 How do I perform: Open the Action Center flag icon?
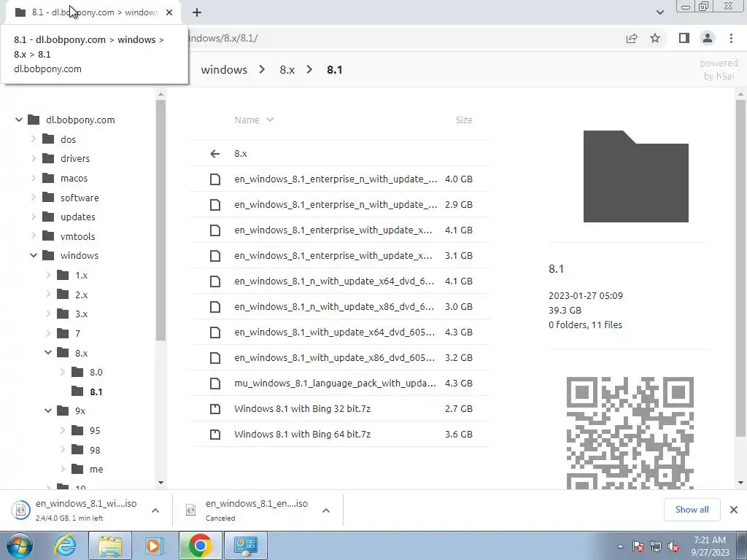(638, 547)
